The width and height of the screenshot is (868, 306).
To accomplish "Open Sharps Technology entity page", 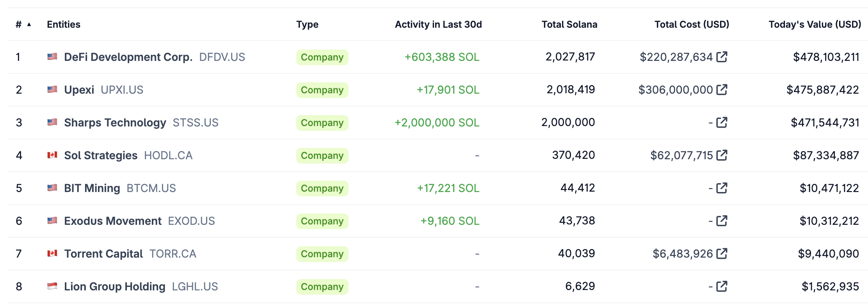I will click(115, 123).
